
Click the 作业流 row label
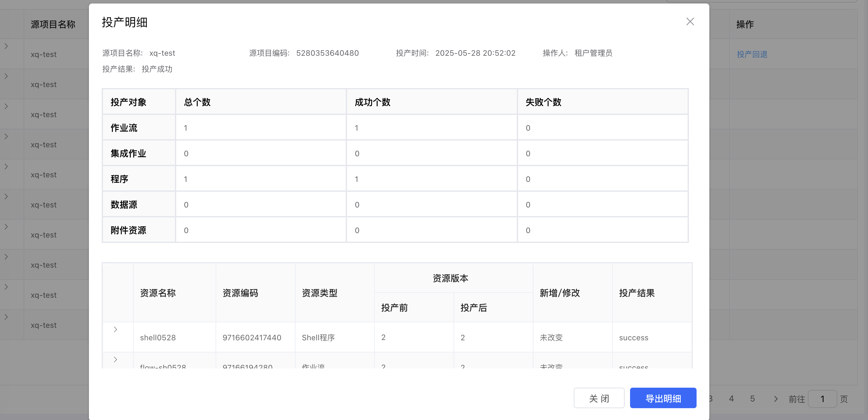coord(124,128)
